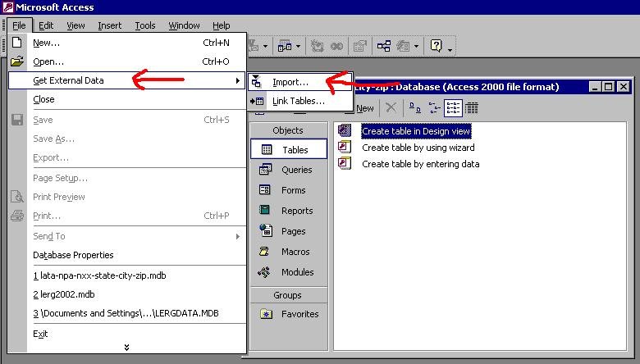The width and height of the screenshot is (640, 364).
Task: Click the Macros object icon
Action: point(264,251)
